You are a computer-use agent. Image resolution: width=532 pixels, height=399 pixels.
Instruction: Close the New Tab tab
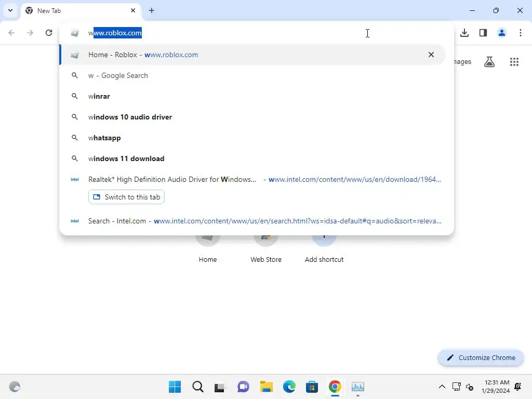(x=132, y=10)
